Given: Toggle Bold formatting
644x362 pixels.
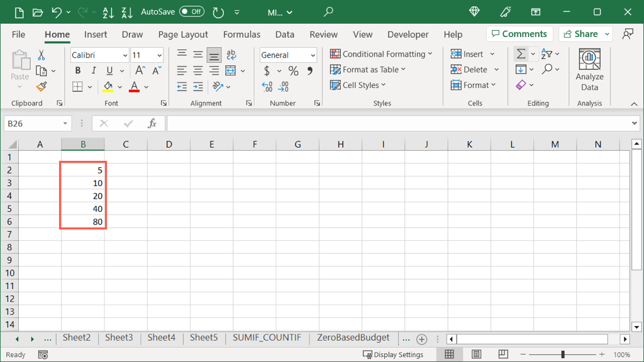Looking at the screenshot, I should pos(78,71).
